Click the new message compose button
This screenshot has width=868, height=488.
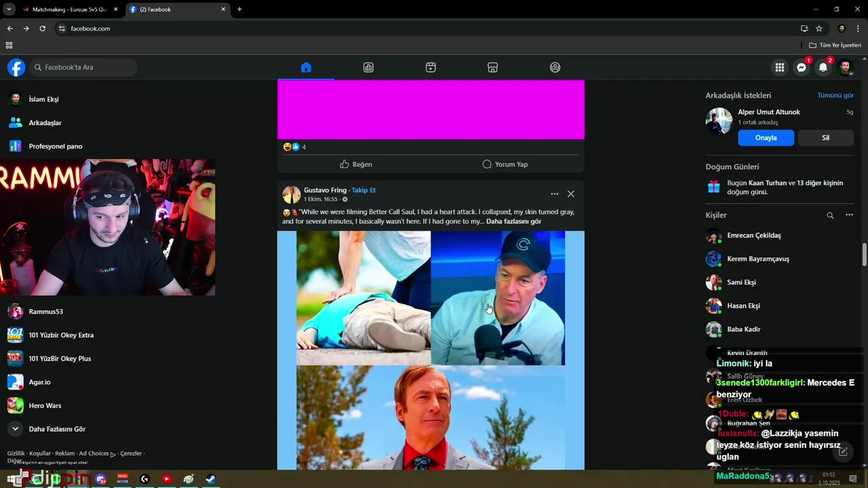point(843,451)
